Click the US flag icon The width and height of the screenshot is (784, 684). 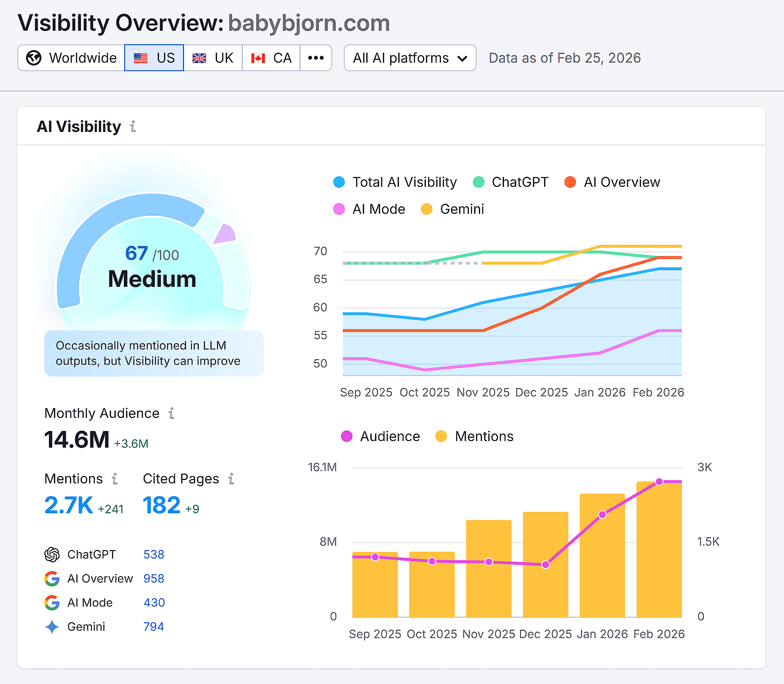coord(140,58)
